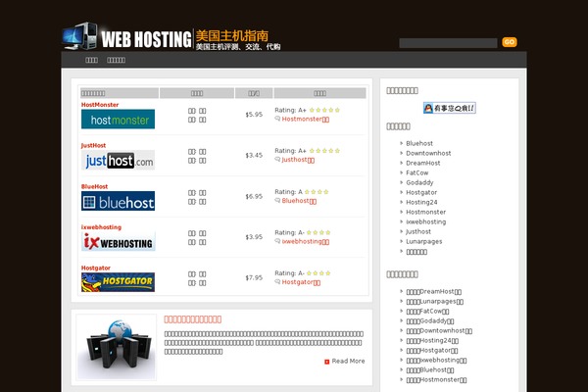Viewport: 588px width, 392px height.
Task: Click the red Read More icon
Action: 326,362
